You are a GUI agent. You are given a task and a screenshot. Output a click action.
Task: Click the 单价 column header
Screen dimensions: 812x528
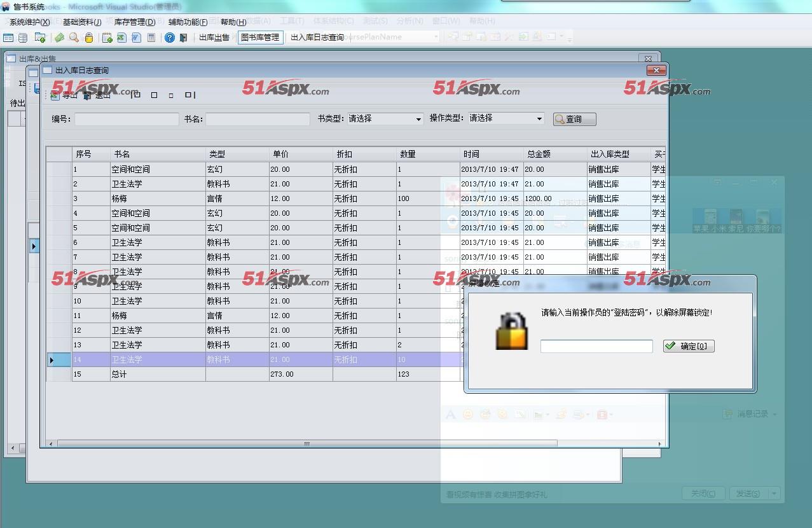click(301, 155)
